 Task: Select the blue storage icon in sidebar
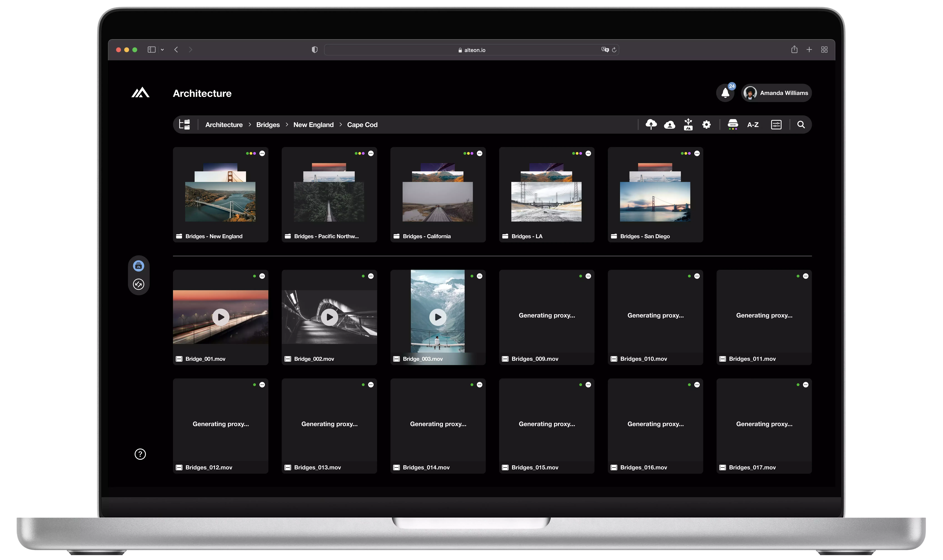pos(139,266)
